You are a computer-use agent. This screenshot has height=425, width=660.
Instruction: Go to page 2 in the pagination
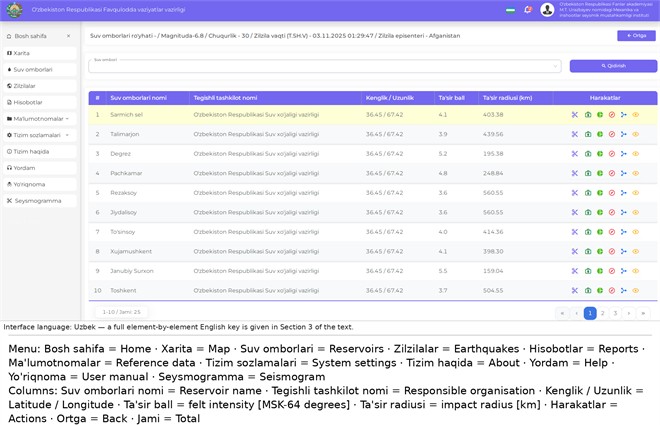point(602,313)
